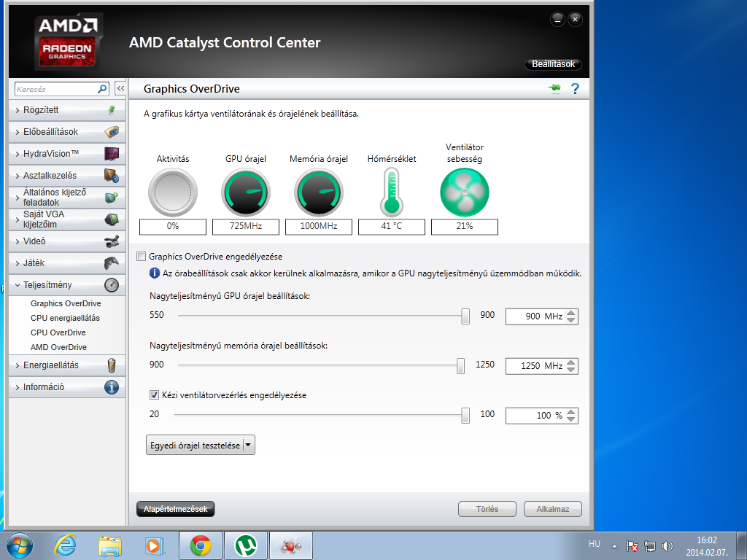Decrease fan percent with stepper down arrow

(571, 419)
